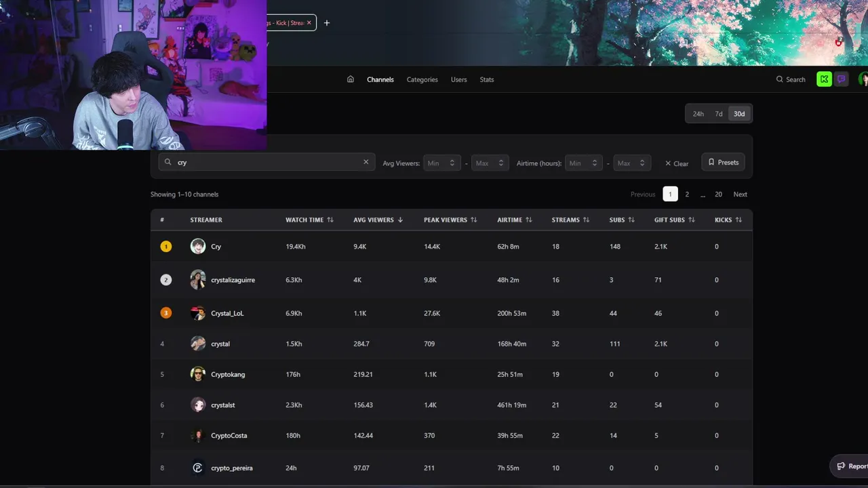Click the bronze rank 3 badge
The image size is (868, 488).
point(166,313)
